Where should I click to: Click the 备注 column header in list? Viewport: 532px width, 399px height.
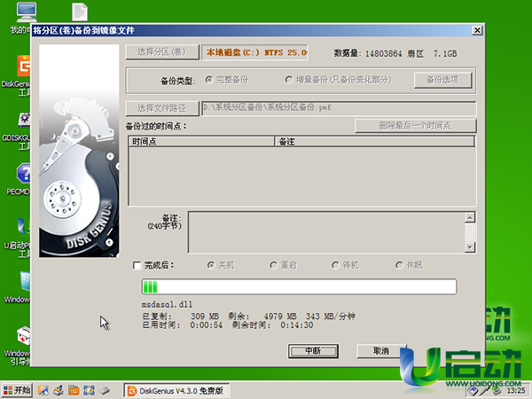coord(374,142)
